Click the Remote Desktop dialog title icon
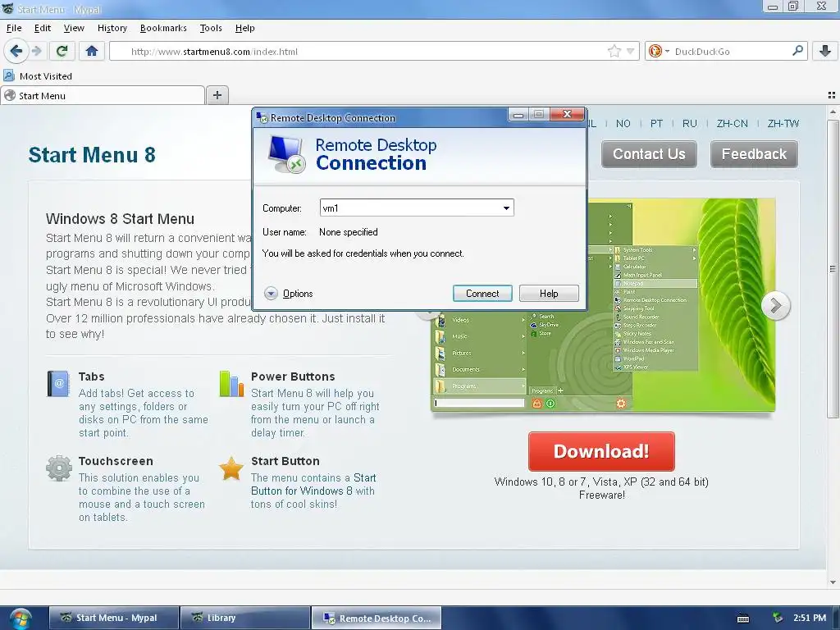840x630 pixels. (262, 118)
